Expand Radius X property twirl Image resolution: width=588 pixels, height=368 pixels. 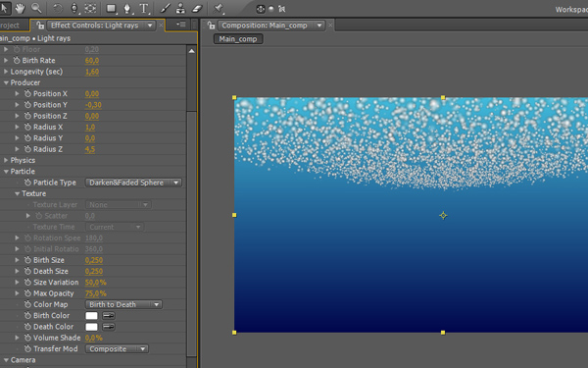click(x=18, y=127)
